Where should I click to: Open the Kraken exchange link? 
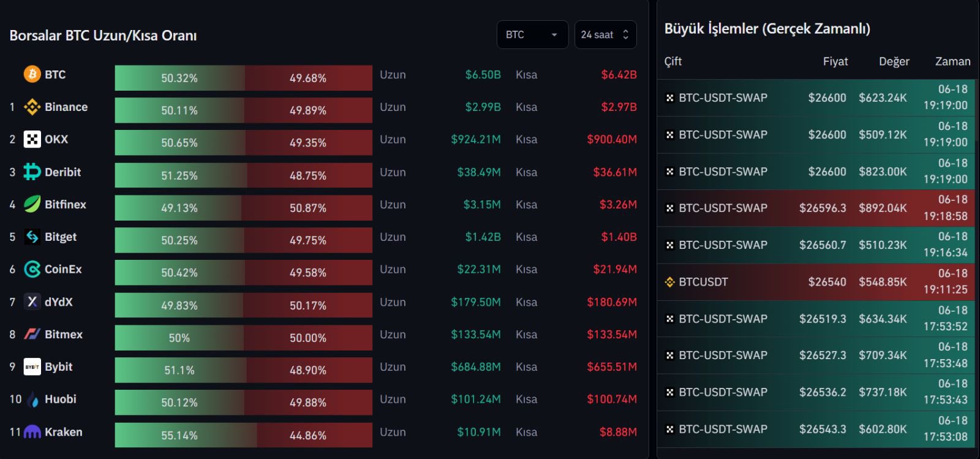(x=63, y=431)
